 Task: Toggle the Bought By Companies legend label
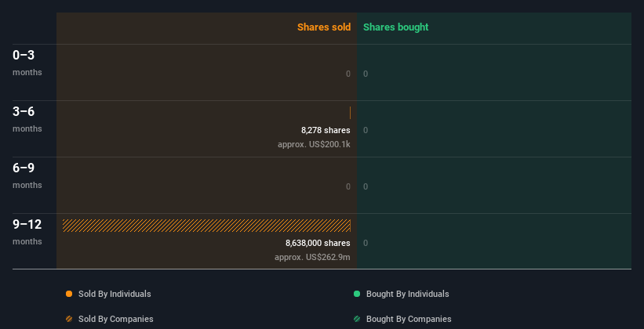tap(409, 319)
